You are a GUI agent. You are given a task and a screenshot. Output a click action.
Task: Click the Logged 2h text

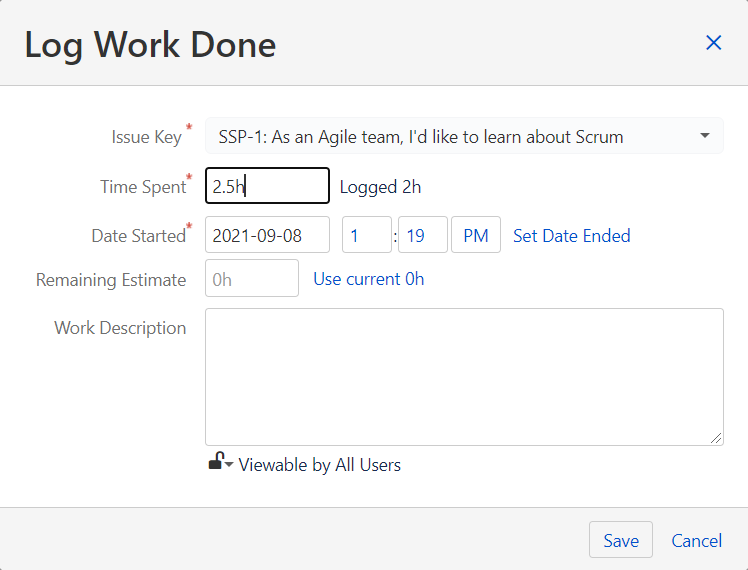tap(380, 186)
